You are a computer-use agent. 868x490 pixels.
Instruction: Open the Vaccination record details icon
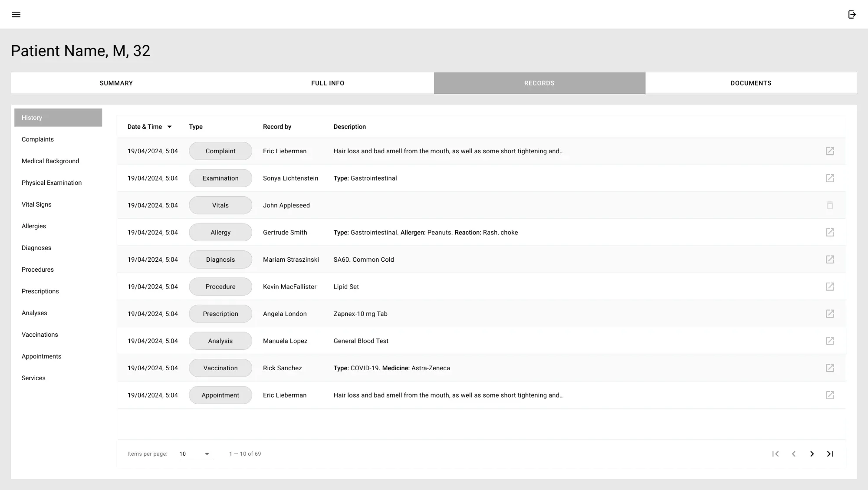[x=830, y=368]
